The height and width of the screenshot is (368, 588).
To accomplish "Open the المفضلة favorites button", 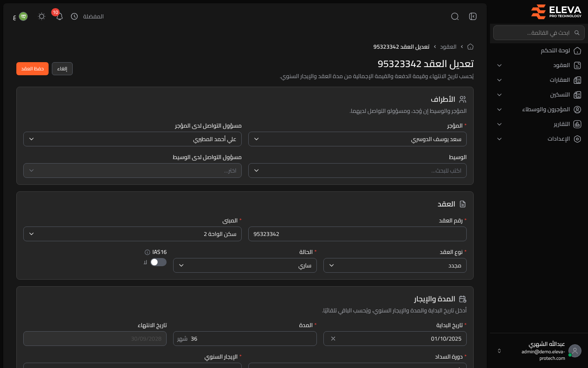I will coord(87,16).
